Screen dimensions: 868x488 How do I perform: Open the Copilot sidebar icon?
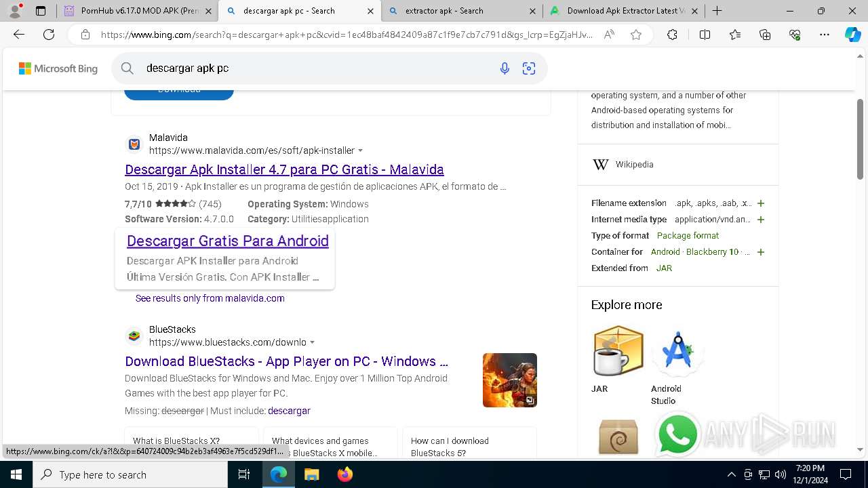[852, 35]
